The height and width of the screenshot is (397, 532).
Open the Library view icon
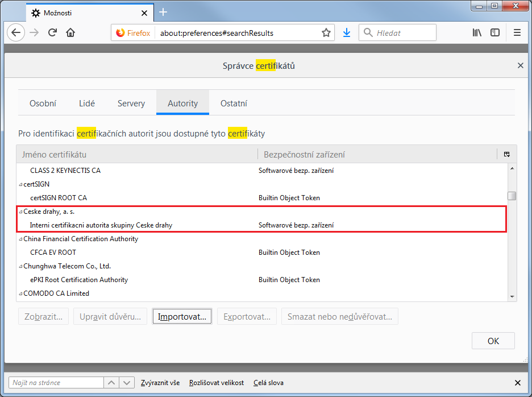tap(477, 32)
